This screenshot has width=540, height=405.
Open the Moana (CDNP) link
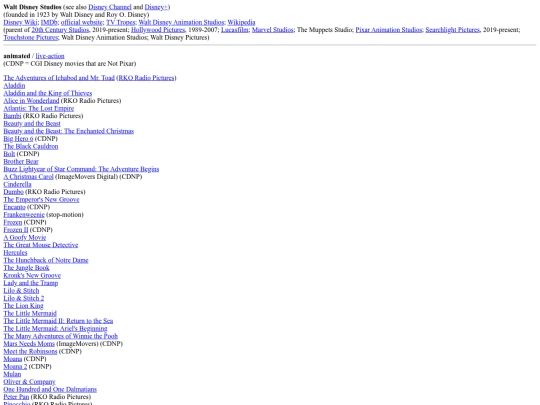13,359
